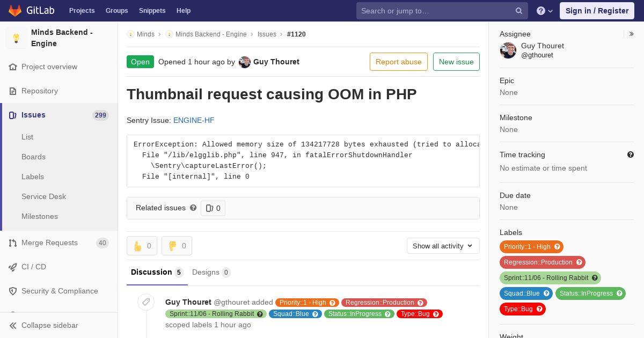Click the Collapse sidebar chevrons icon
Viewport: 644px width, 338px height.
13,326
